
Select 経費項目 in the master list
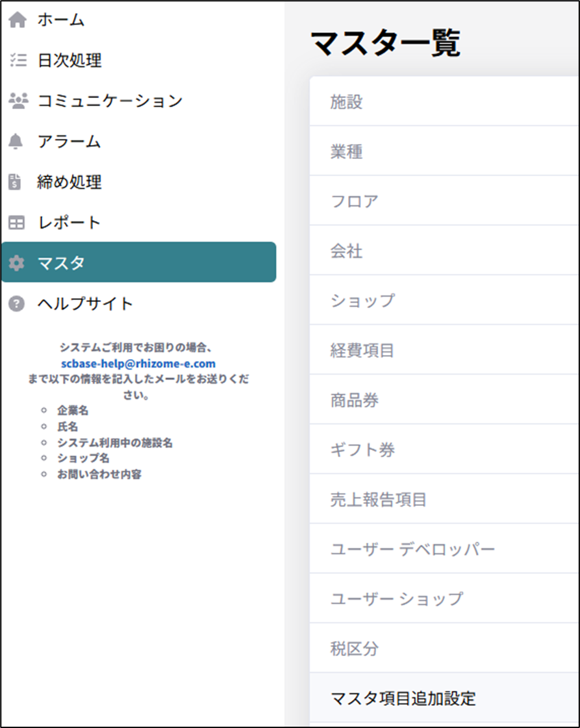[x=362, y=351]
